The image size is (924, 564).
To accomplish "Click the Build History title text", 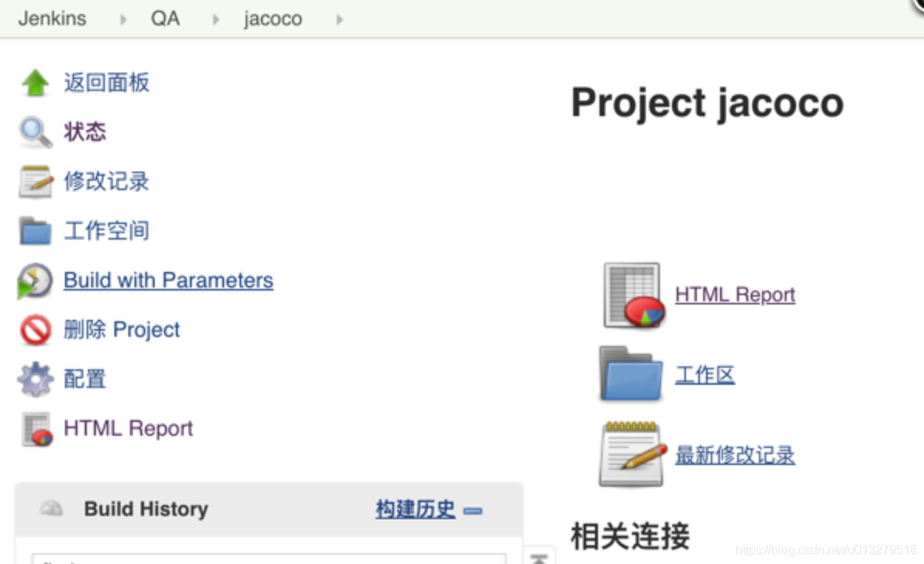I will [x=146, y=509].
